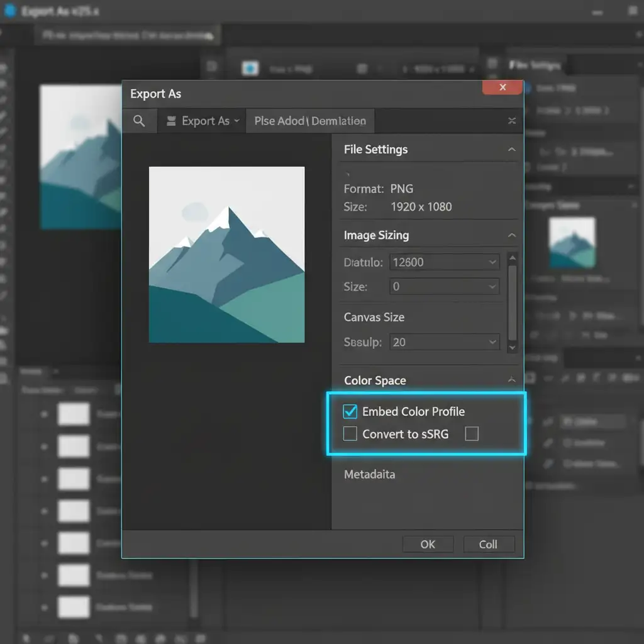Screen dimensions: 644x644
Task: Click the settings panel vertical scrollbar
Action: tap(513, 302)
